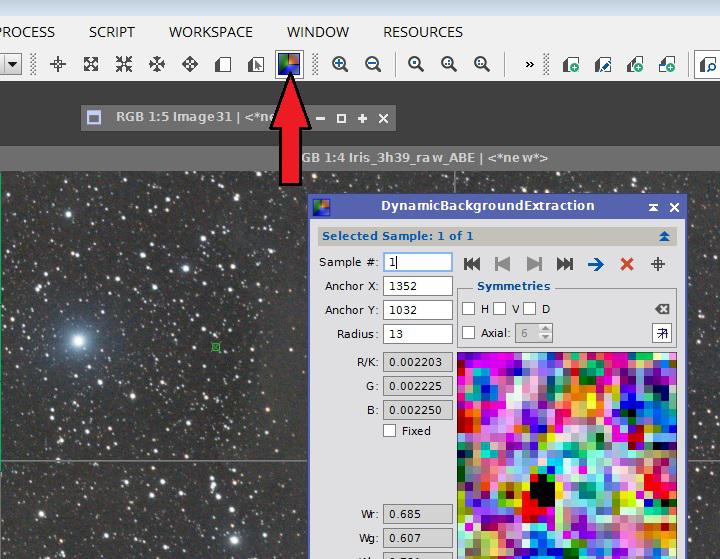Open the WINDOW menu

(x=318, y=32)
